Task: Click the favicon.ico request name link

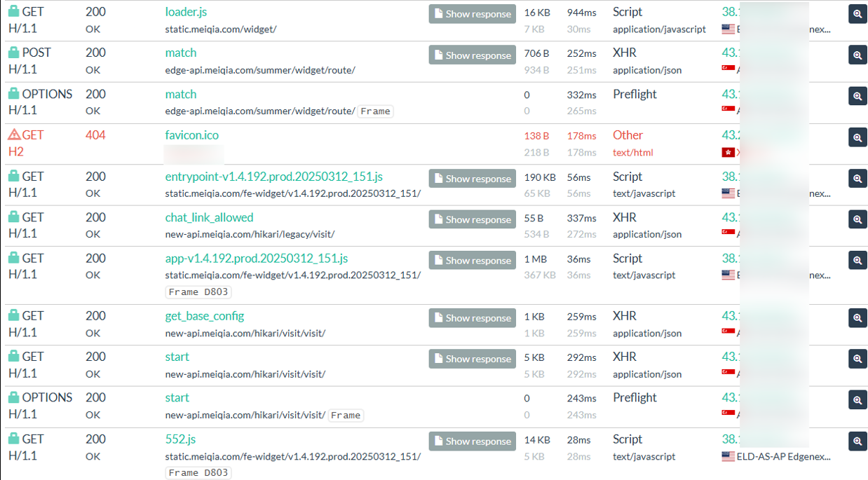Action: [191, 135]
